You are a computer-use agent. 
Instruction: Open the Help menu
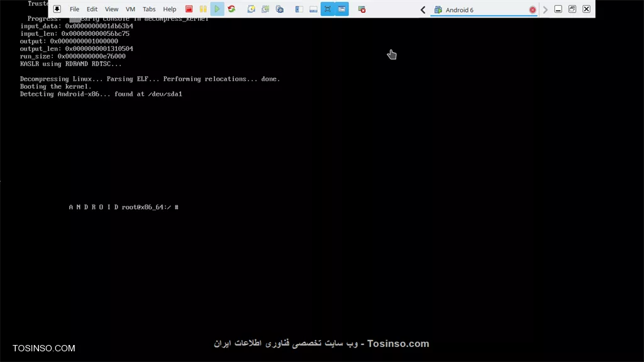(170, 9)
